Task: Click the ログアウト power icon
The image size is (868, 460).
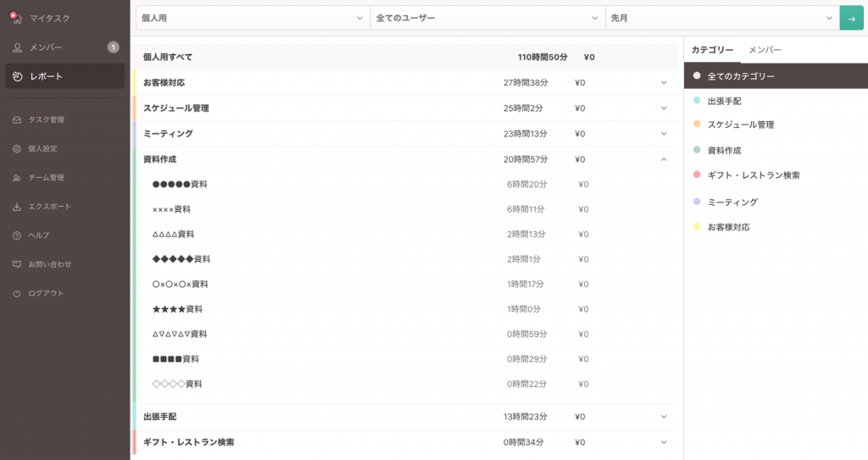Action: (17, 294)
